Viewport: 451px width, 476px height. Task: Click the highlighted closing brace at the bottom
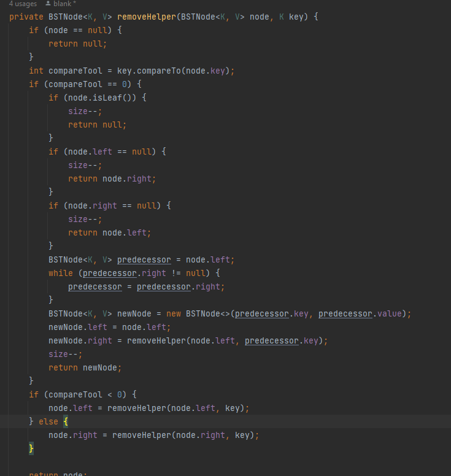[x=31, y=448]
